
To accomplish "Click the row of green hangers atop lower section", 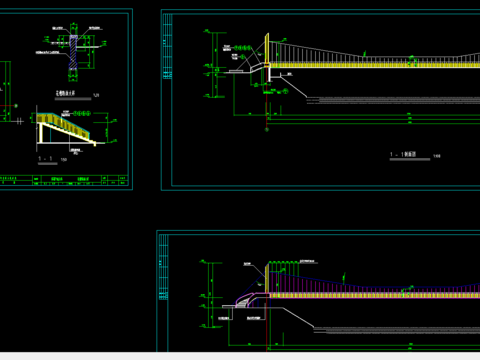I will 283,267.
